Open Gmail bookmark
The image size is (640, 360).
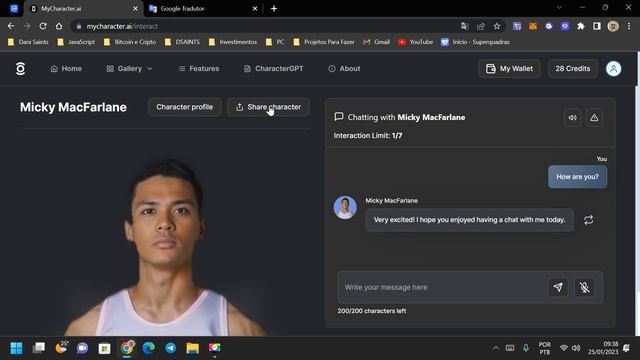click(376, 42)
